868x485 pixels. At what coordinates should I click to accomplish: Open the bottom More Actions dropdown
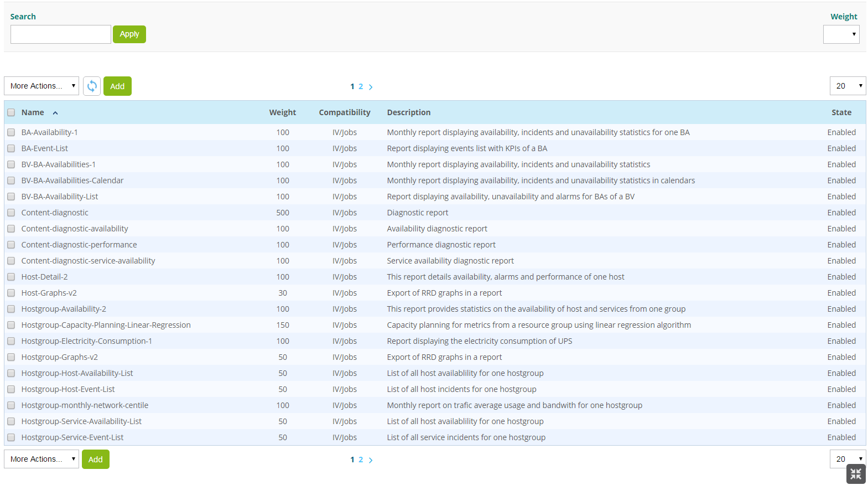pyautogui.click(x=41, y=460)
